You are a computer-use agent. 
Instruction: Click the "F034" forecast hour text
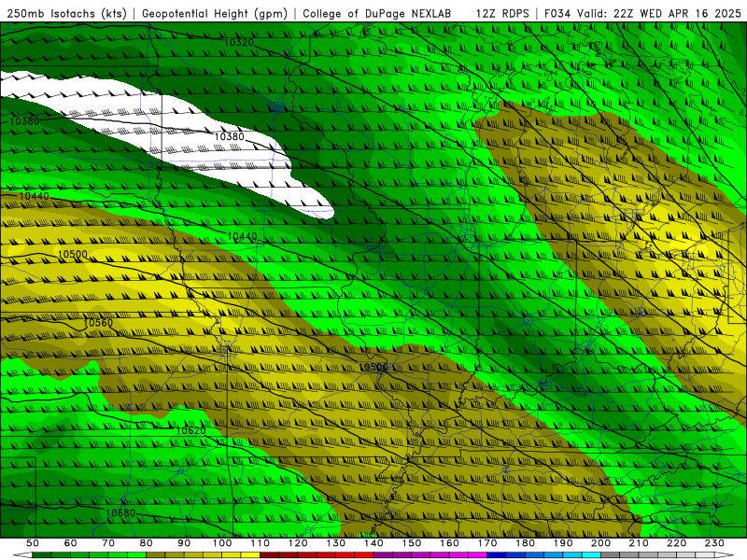pos(557,13)
